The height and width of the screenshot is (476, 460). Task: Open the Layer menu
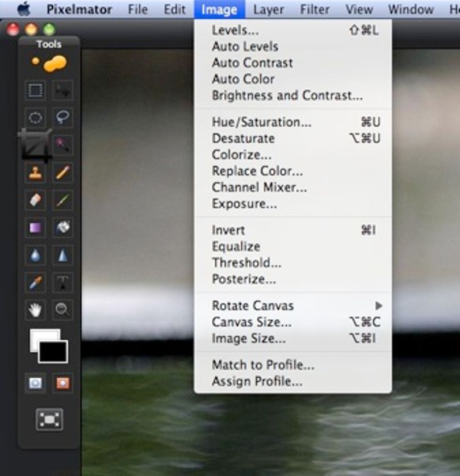(269, 10)
